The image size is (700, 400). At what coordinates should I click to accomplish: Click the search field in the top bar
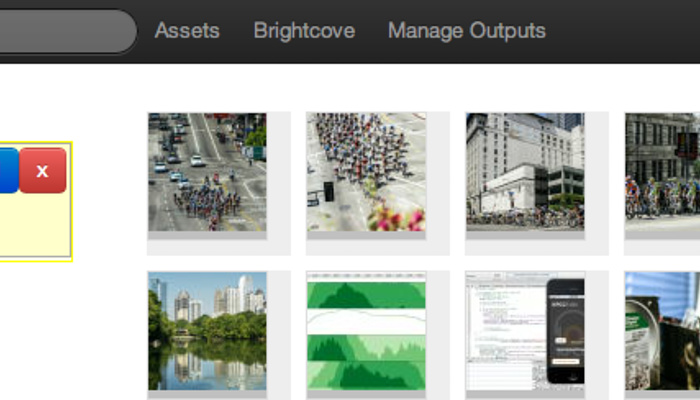[x=68, y=31]
